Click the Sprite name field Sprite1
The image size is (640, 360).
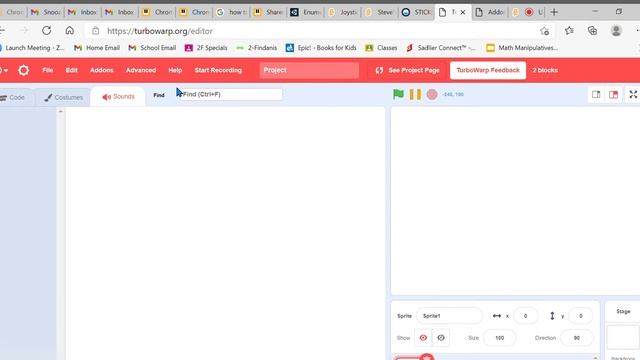(x=449, y=316)
